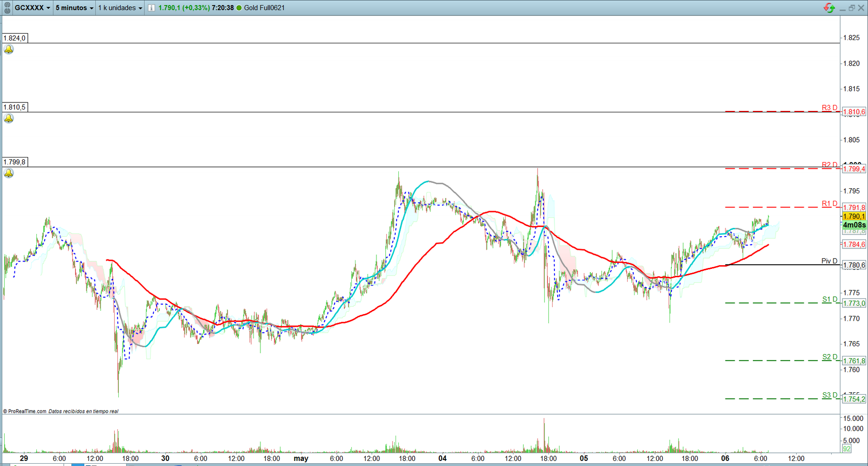Open the ProRealTime.com link
The width and height of the screenshot is (868, 466).
(25, 411)
